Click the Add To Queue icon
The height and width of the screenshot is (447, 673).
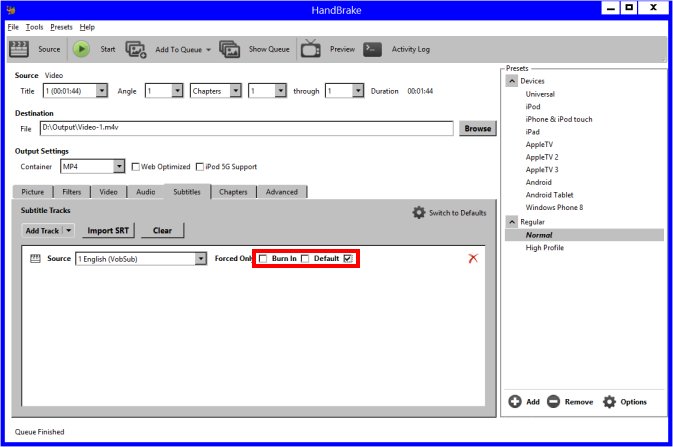pos(136,49)
